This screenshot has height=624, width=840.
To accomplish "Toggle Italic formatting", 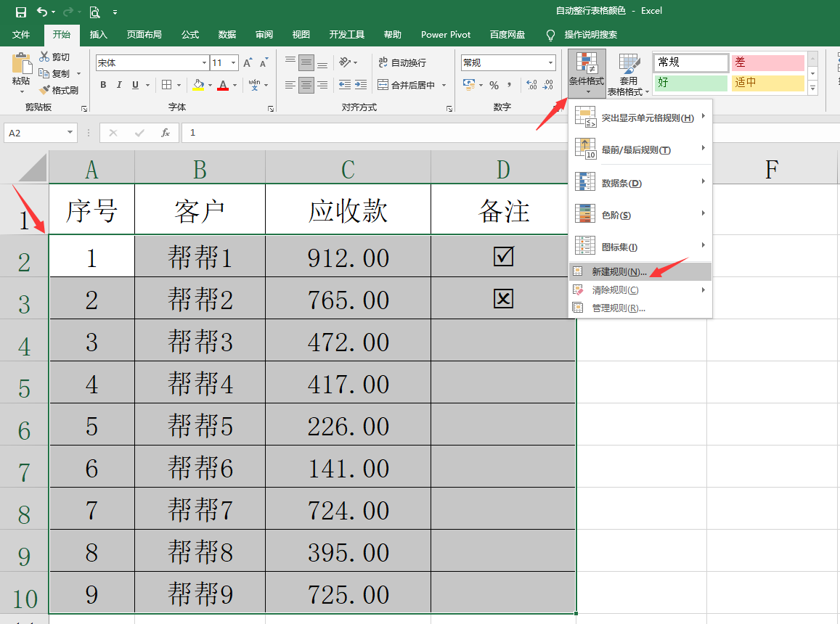I will pyautogui.click(x=119, y=85).
